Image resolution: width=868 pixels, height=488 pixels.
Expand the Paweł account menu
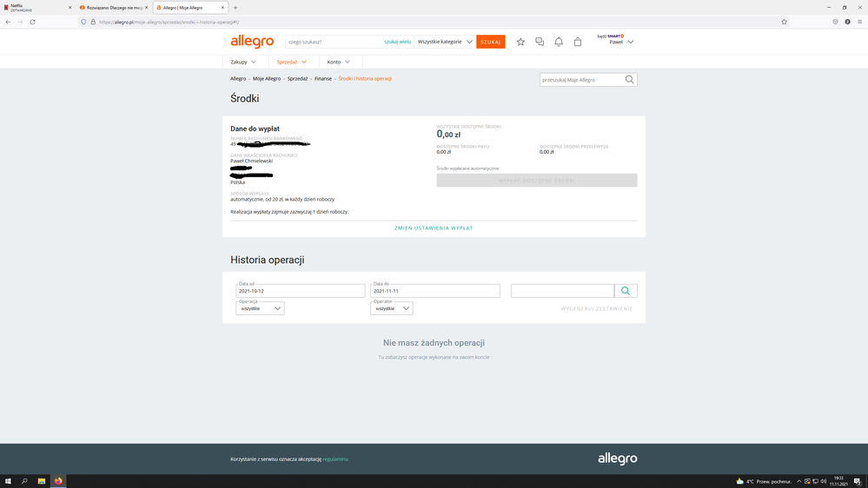[620, 42]
